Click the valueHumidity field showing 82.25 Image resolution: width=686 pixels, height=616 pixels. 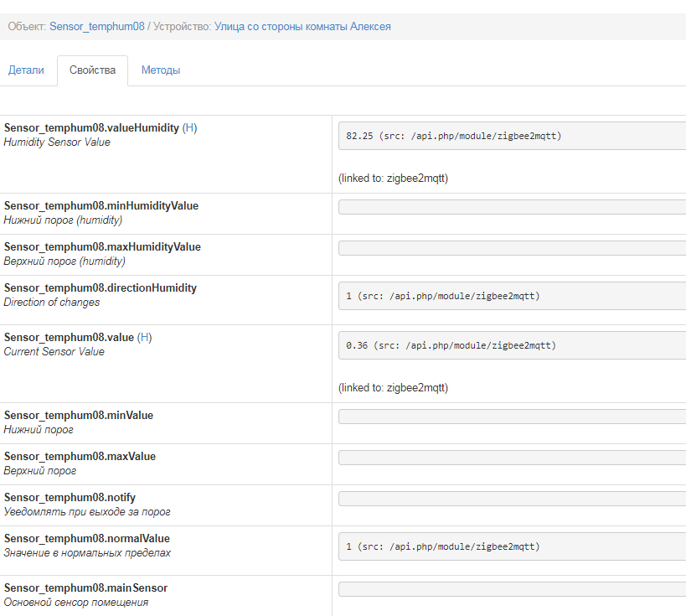click(511, 136)
